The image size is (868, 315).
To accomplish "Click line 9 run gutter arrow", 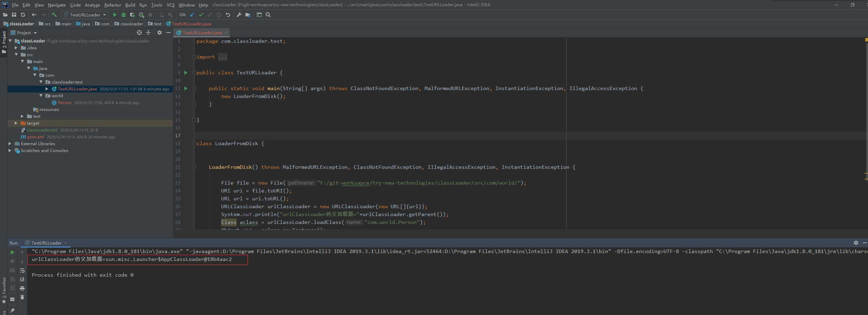I will click(186, 73).
